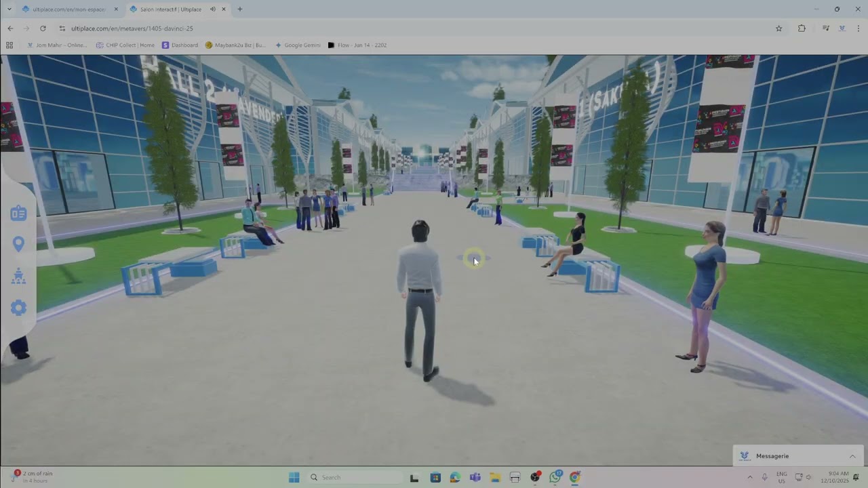
Task: Open the leaderboard ranking icon in sidebar
Action: click(18, 276)
